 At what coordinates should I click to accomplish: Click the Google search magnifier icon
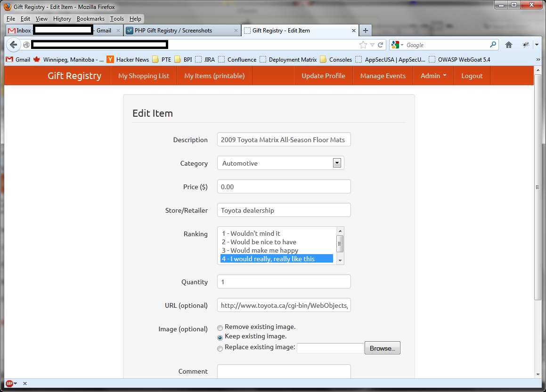click(493, 45)
